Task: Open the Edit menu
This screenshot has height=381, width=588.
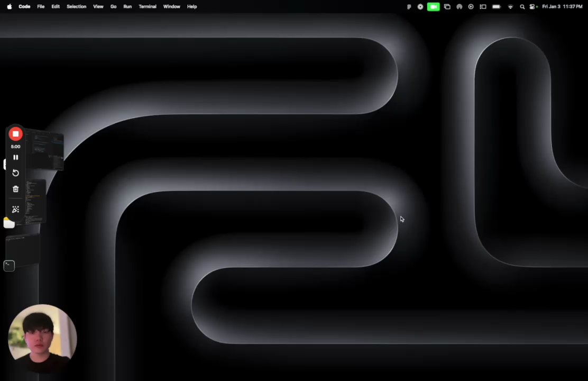Action: click(x=56, y=6)
